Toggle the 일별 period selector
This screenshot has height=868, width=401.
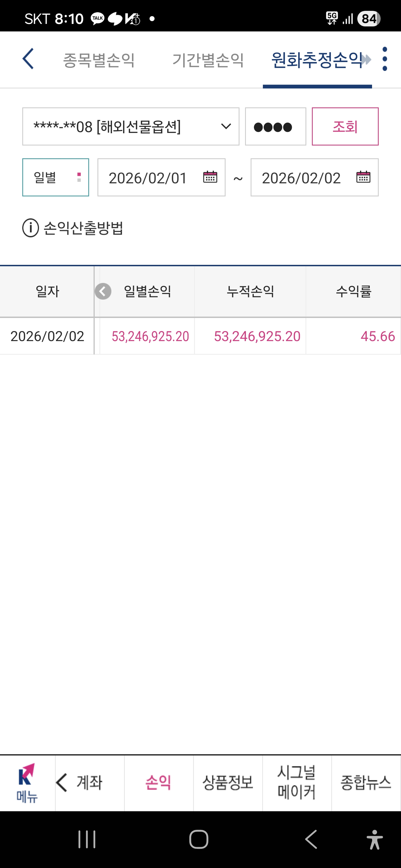(x=56, y=177)
